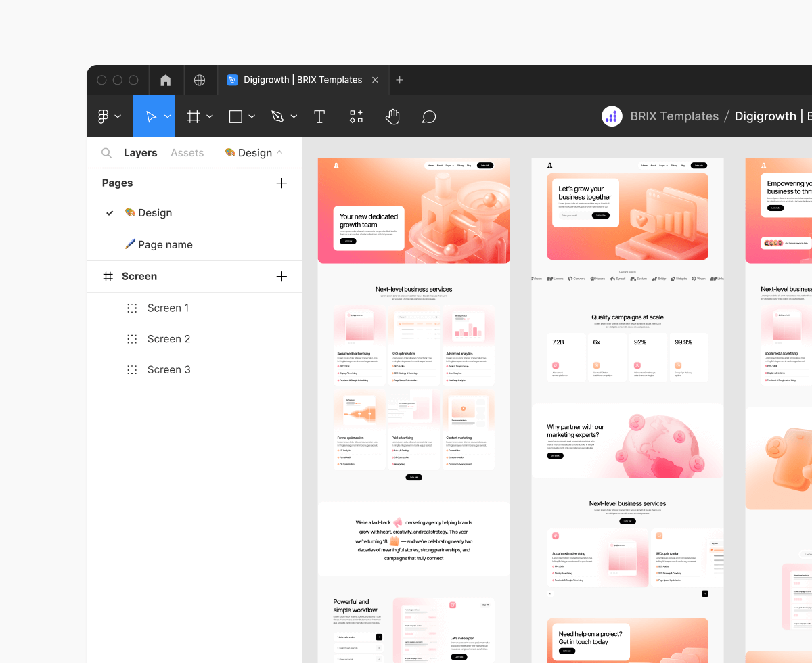Screen dimensions: 812x663
Task: Open the Figma menu dropdown arrow
Action: point(118,116)
